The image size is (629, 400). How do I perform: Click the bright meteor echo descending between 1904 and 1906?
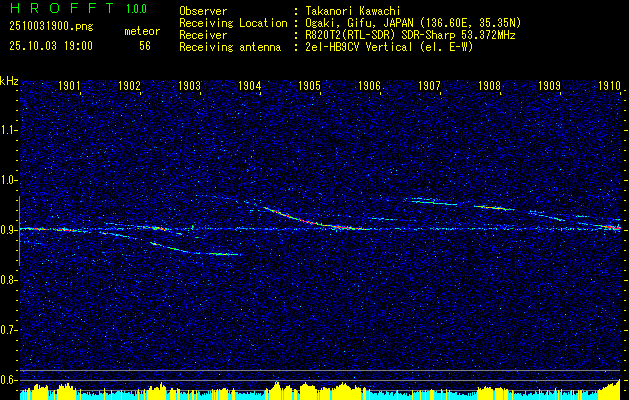click(317, 221)
